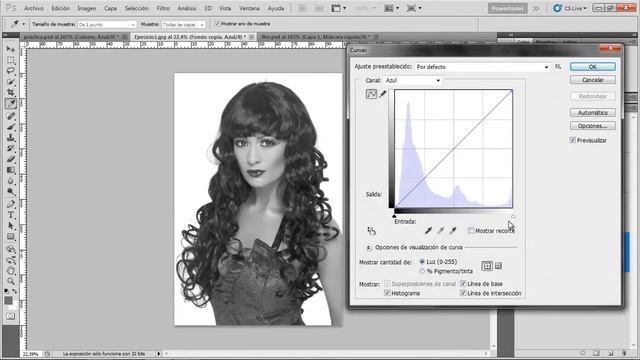The width and height of the screenshot is (640, 360).
Task: Select the History Brush tool
Action: point(11,148)
